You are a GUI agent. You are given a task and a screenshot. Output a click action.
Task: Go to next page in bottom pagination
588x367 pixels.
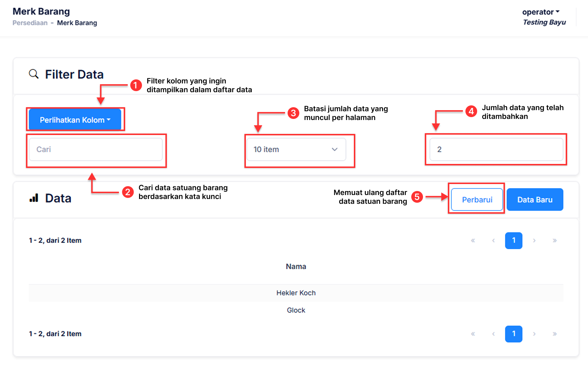[534, 334]
